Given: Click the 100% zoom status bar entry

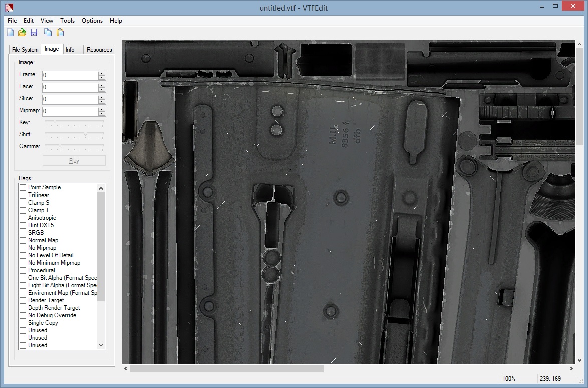Looking at the screenshot, I should click(x=509, y=379).
